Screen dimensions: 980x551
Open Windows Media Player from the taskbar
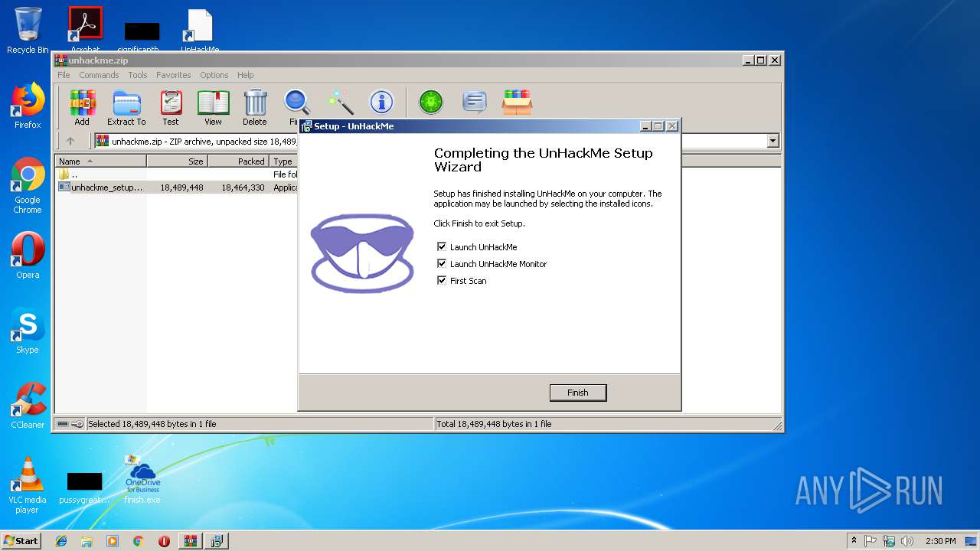pyautogui.click(x=113, y=541)
